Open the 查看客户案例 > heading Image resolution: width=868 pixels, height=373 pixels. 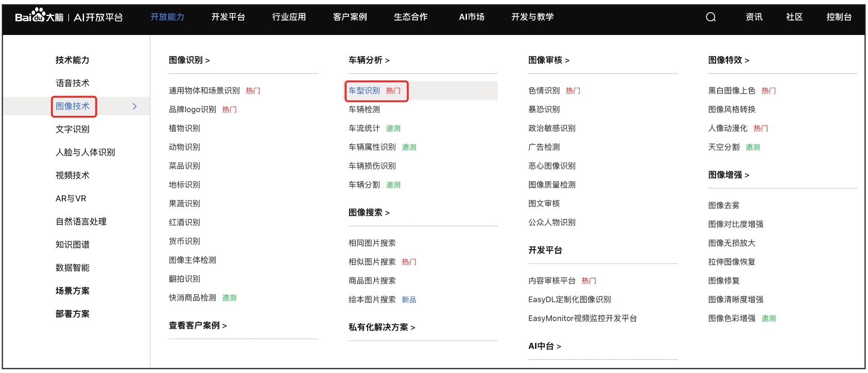(x=198, y=326)
